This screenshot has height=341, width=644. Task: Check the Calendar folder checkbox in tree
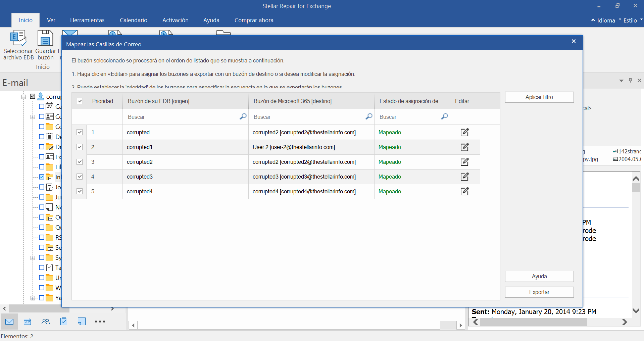tap(42, 106)
